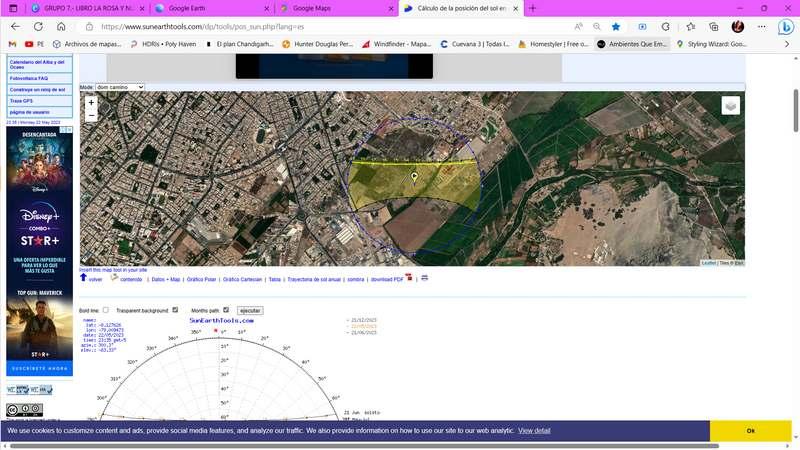This screenshot has width=800, height=450.
Task: Open the Windfinder - Mapa bookmark
Action: [x=397, y=44]
